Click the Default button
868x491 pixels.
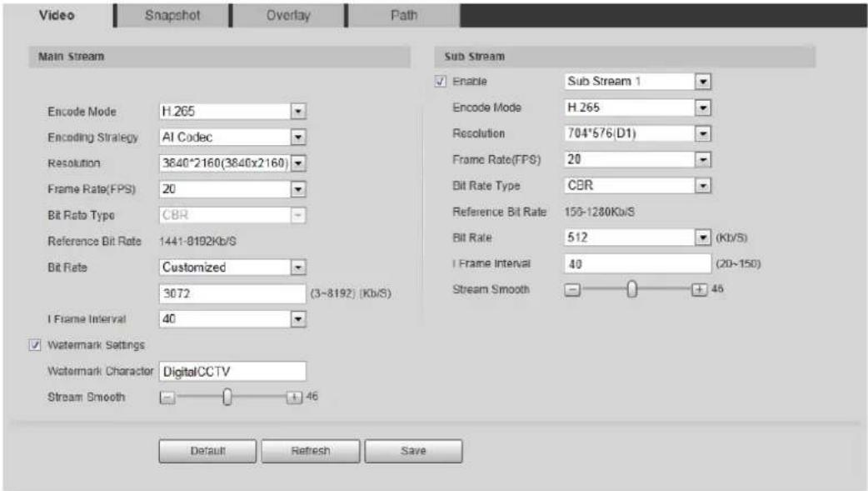[207, 451]
